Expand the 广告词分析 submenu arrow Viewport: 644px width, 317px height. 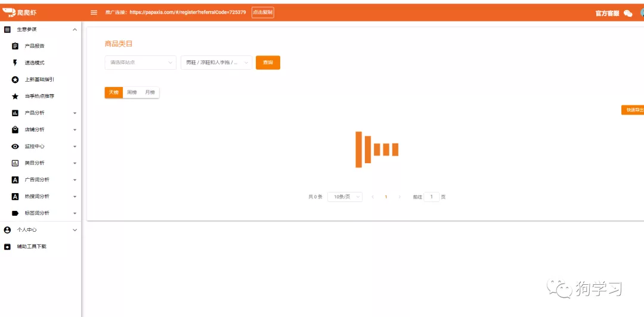coord(75,180)
